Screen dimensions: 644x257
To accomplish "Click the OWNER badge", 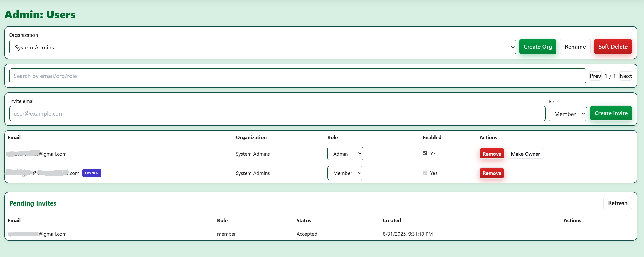I will (91, 173).
